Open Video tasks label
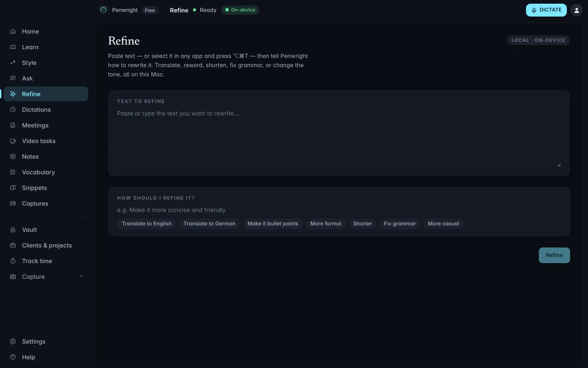This screenshot has height=368, width=588. click(x=39, y=141)
